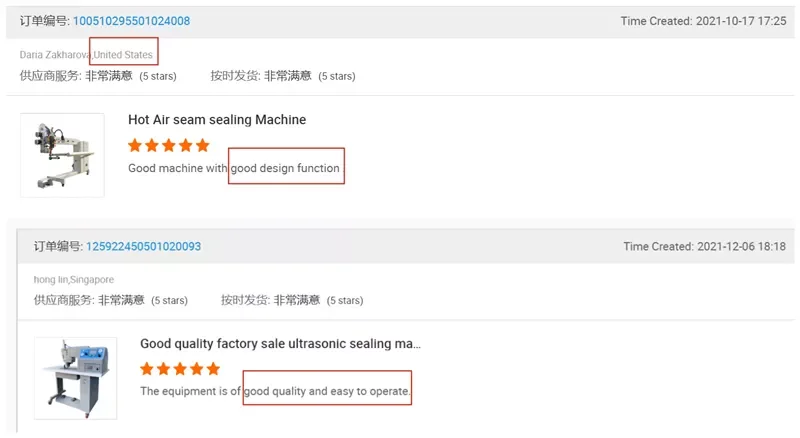
Task: Click highlighted "good quality and easy to operate" text
Action: click(327, 391)
